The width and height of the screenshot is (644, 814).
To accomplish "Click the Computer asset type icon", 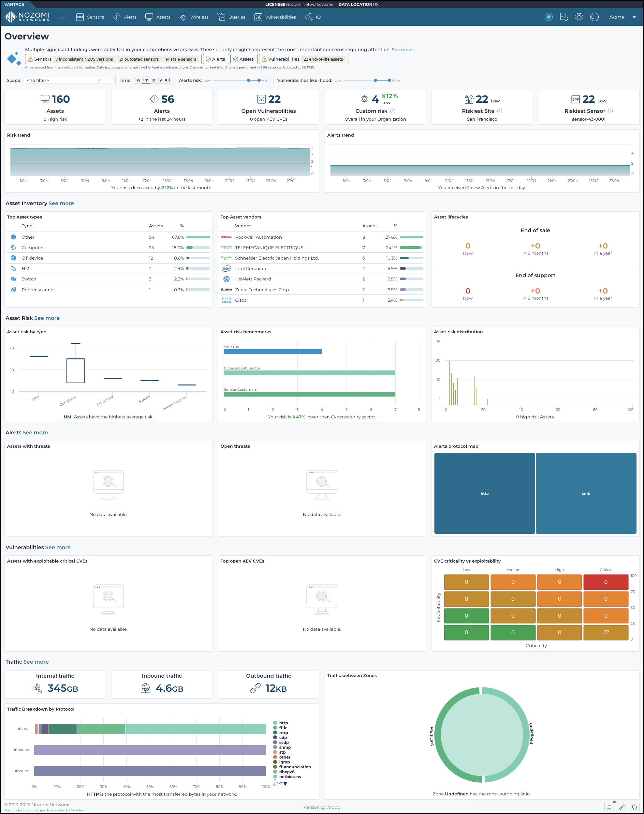I will [13, 248].
